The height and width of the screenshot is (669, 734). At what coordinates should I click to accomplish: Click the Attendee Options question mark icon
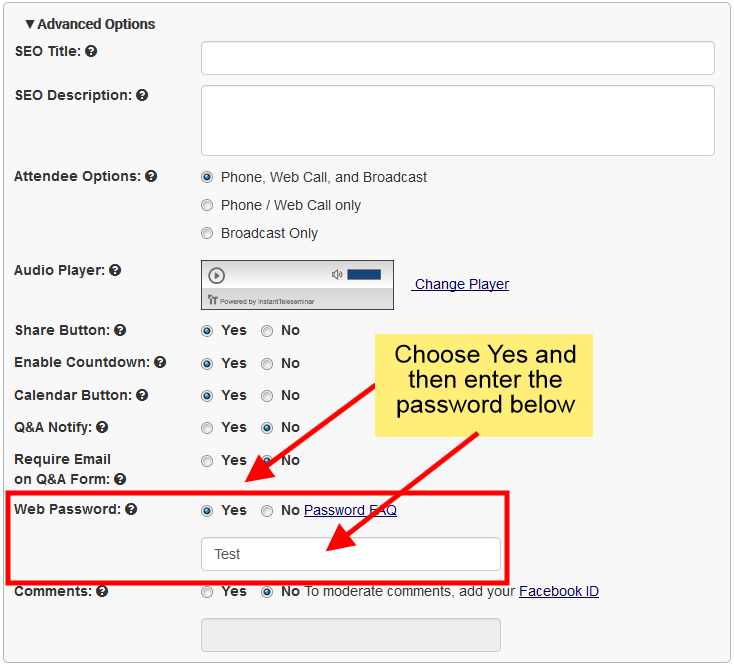point(151,176)
